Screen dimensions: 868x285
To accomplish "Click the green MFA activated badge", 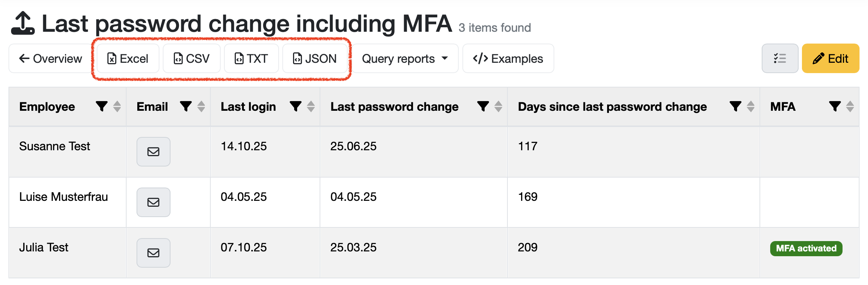I will click(x=806, y=248).
